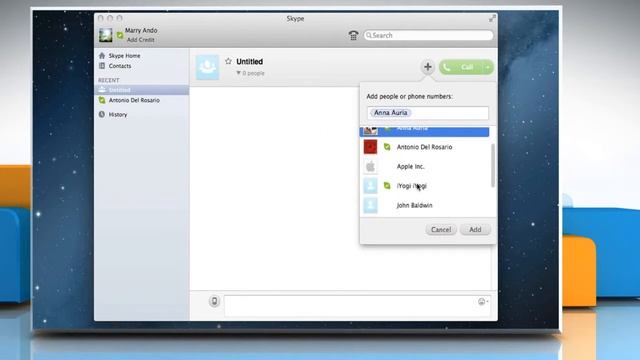Click Antonio Del Rosario's sidebar status icon
The width and height of the screenshot is (640, 360).
coord(102,100)
